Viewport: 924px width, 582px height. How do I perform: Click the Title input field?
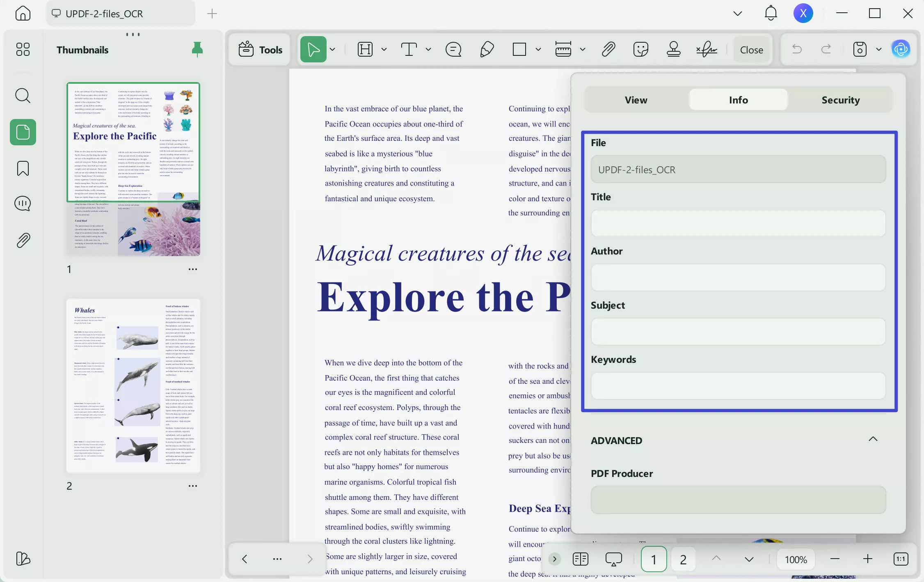738,223
